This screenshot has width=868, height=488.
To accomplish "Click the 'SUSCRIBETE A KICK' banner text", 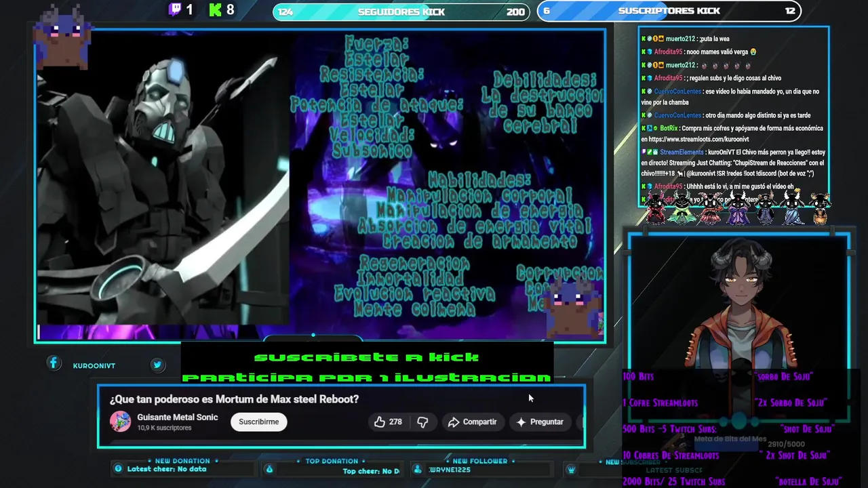I will pos(367,357).
